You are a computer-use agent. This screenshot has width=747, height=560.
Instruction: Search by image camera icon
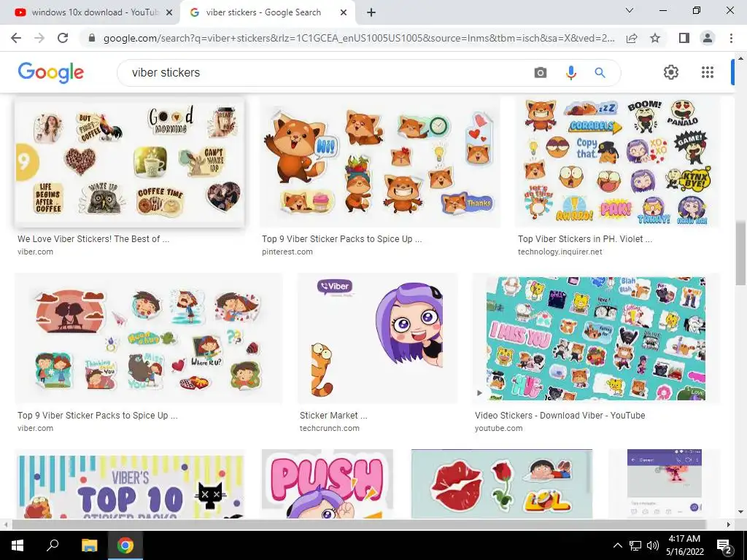point(541,73)
